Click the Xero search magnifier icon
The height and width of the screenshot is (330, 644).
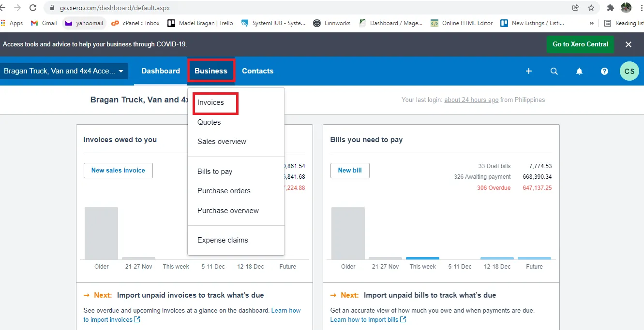click(x=554, y=71)
